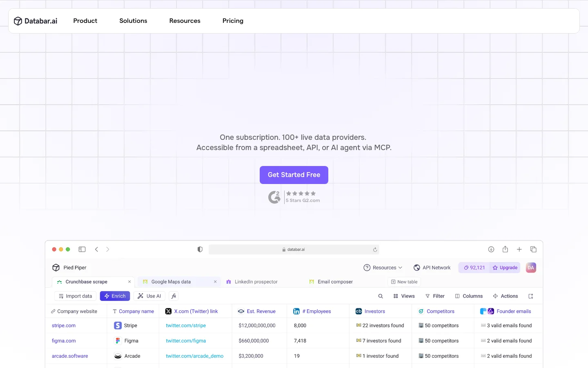
Task: Select the Company name column header
Action: (x=134, y=312)
